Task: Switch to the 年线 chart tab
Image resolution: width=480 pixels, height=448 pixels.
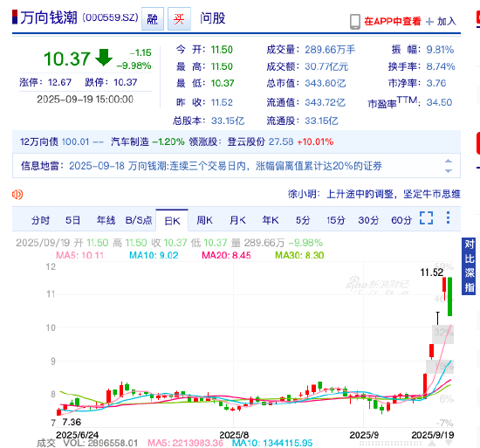Action: pos(106,220)
